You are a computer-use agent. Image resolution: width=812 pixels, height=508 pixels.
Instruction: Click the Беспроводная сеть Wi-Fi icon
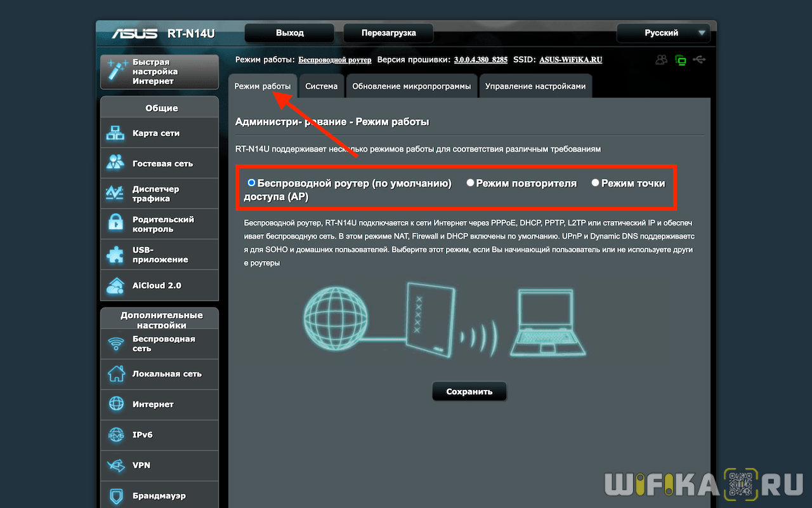coord(115,344)
